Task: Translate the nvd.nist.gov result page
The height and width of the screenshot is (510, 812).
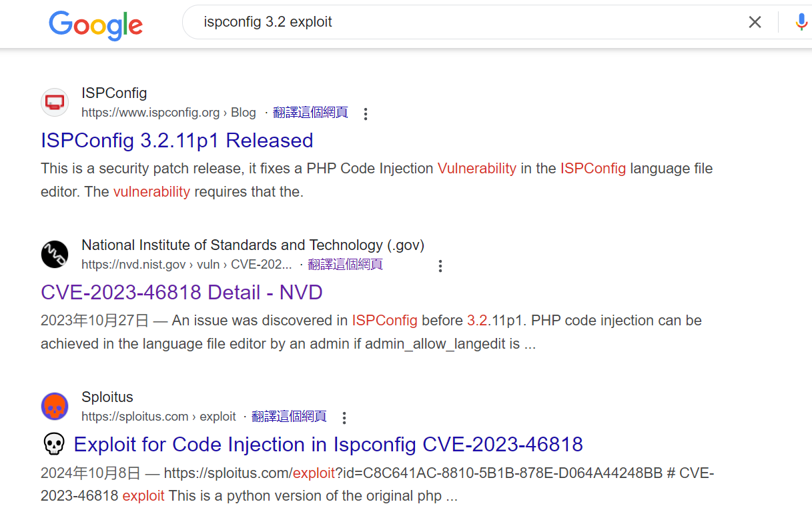Action: point(345,264)
